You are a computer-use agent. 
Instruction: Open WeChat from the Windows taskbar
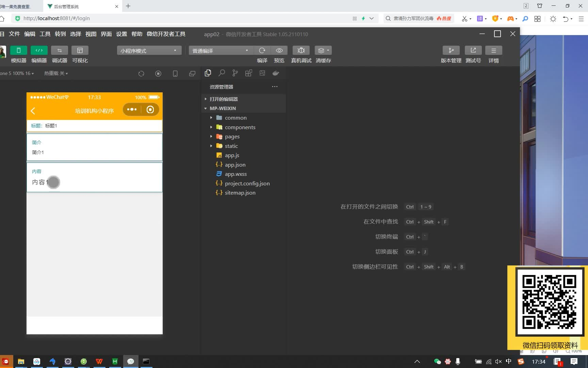pyautogui.click(x=131, y=361)
